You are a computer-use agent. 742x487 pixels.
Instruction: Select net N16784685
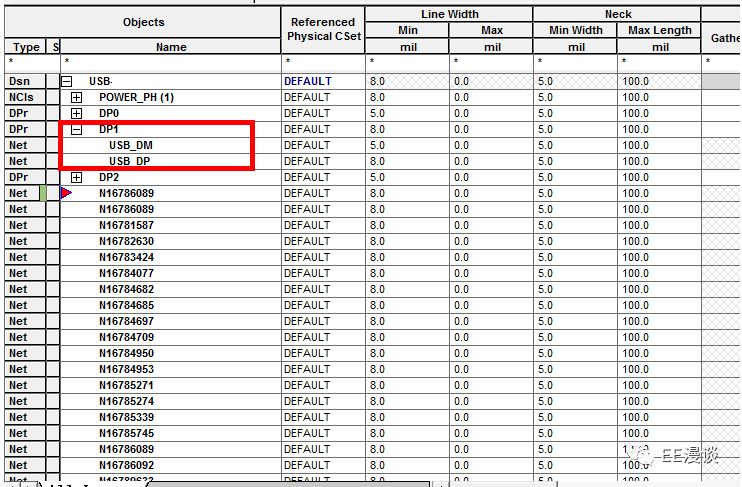126,305
